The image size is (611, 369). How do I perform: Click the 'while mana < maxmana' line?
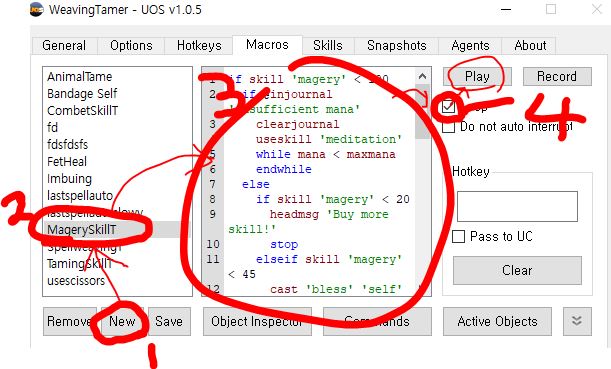(325, 154)
